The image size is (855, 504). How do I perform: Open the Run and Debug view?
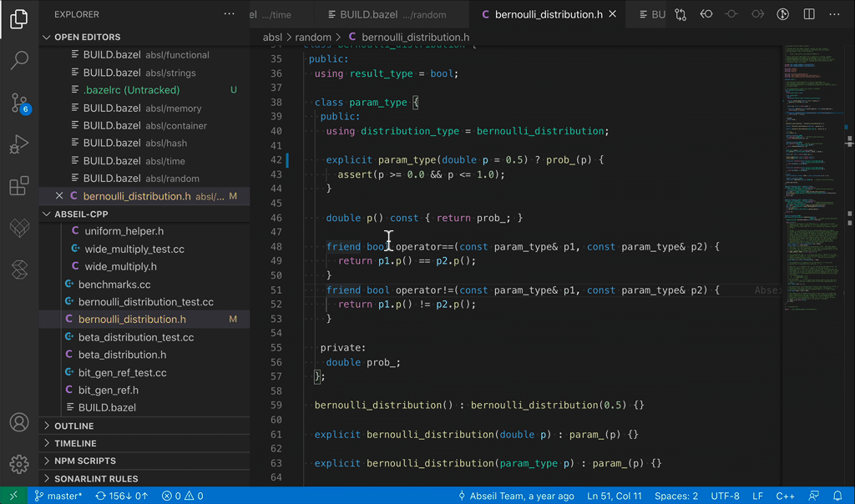click(19, 144)
